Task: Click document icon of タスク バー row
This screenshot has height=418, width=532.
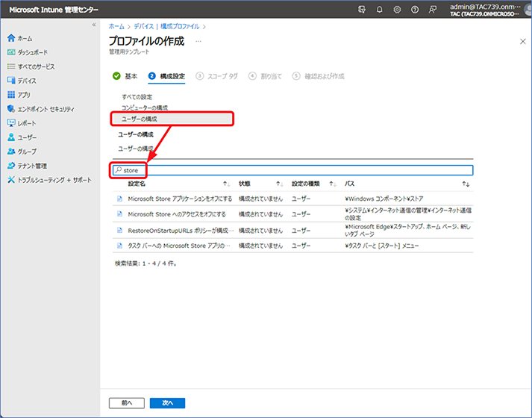Action: click(x=119, y=246)
